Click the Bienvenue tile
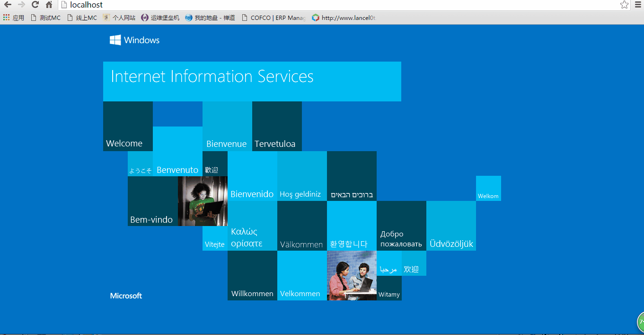 (227, 127)
